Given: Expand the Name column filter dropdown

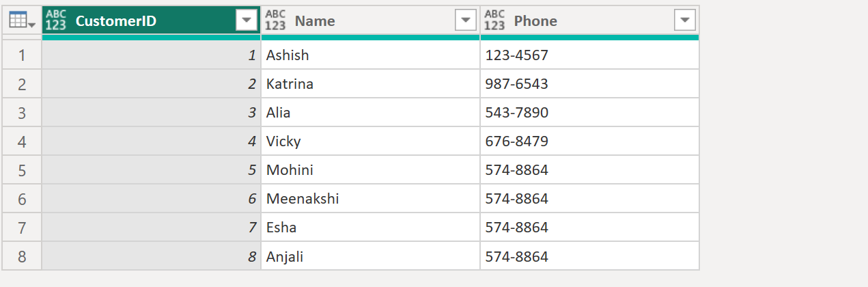Looking at the screenshot, I should [x=465, y=21].
